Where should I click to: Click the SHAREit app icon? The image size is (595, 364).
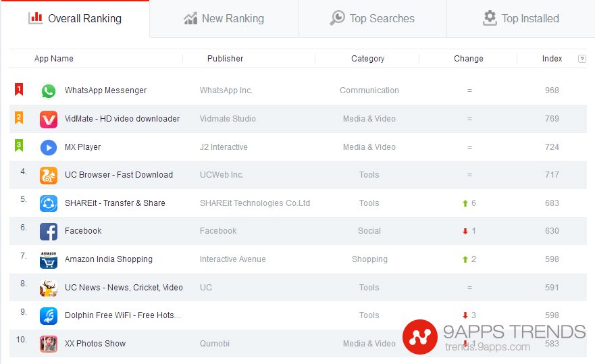(x=49, y=204)
